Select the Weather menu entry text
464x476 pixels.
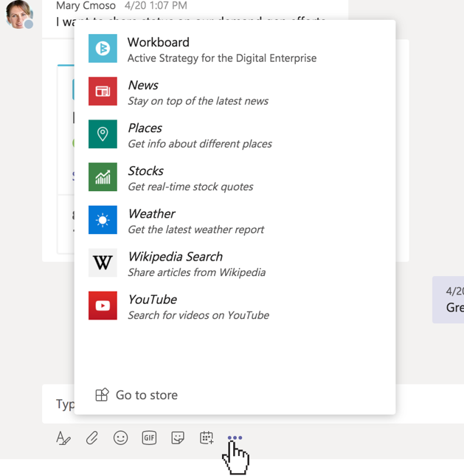coord(151,214)
